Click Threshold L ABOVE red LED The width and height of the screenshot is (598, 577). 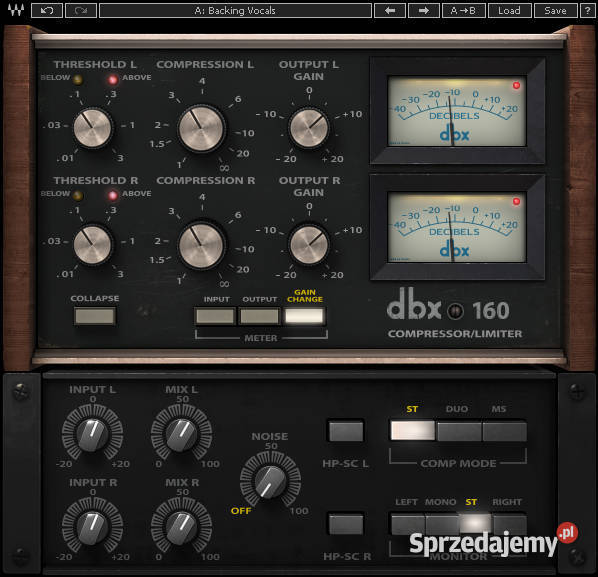point(113,79)
